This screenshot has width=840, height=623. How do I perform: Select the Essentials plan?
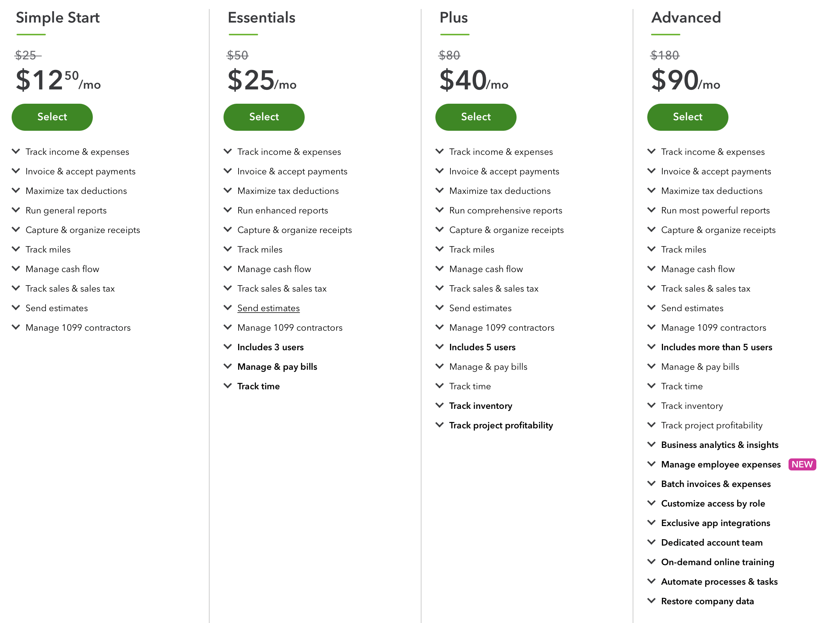coord(264,117)
